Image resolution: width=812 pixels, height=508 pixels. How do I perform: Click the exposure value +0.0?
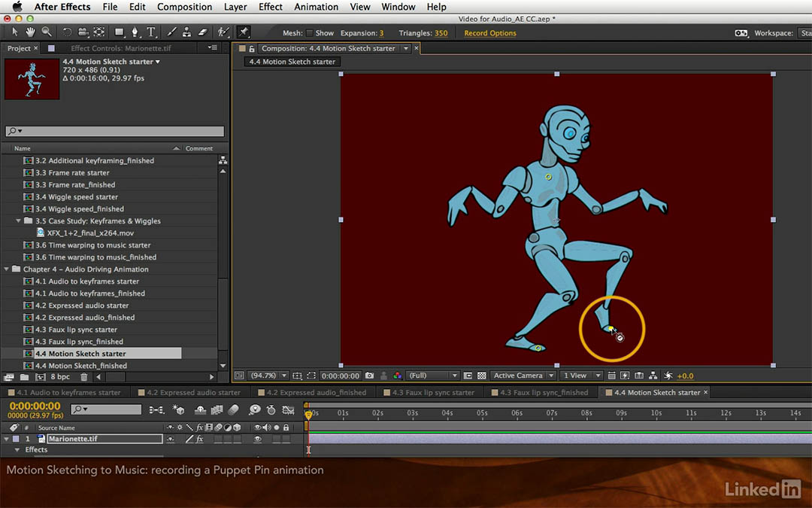tap(685, 376)
